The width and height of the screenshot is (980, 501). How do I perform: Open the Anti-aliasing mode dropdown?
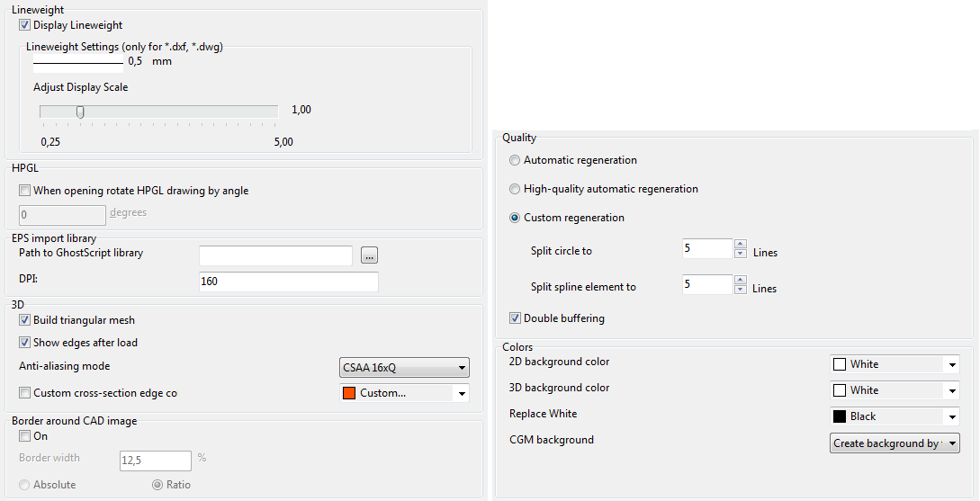click(x=404, y=367)
